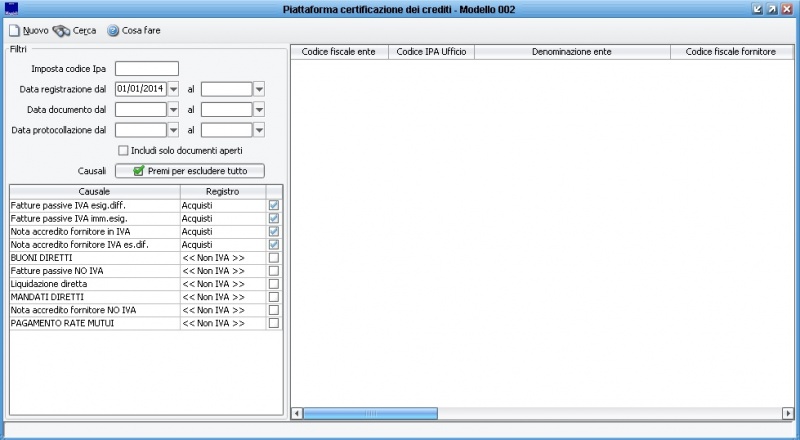
Task: Focus the Data documento al field
Action: pyautogui.click(x=227, y=110)
